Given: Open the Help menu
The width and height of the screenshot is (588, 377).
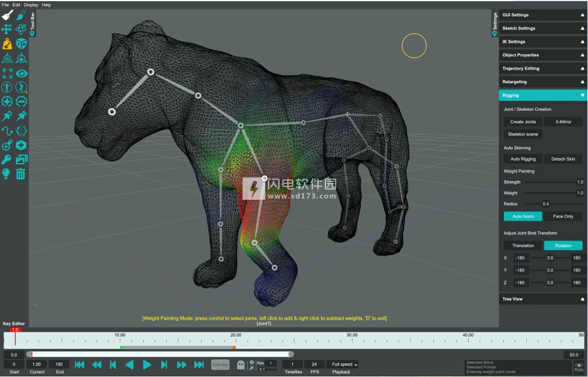Looking at the screenshot, I should pyautogui.click(x=46, y=5).
